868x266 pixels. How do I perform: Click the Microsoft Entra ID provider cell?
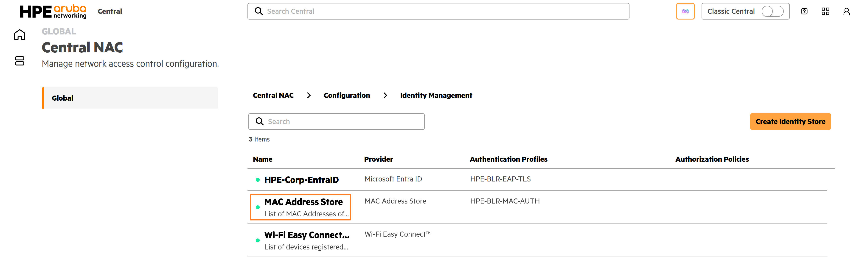[x=393, y=179]
